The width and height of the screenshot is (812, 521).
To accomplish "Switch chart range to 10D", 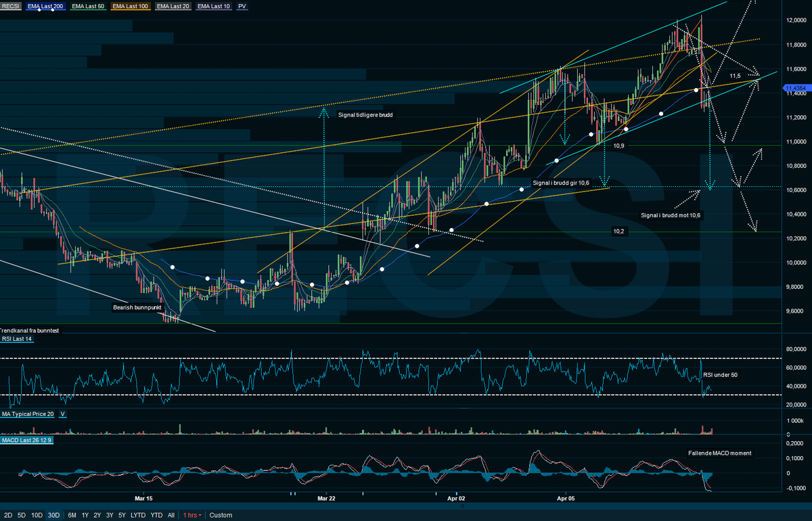I will click(x=37, y=515).
